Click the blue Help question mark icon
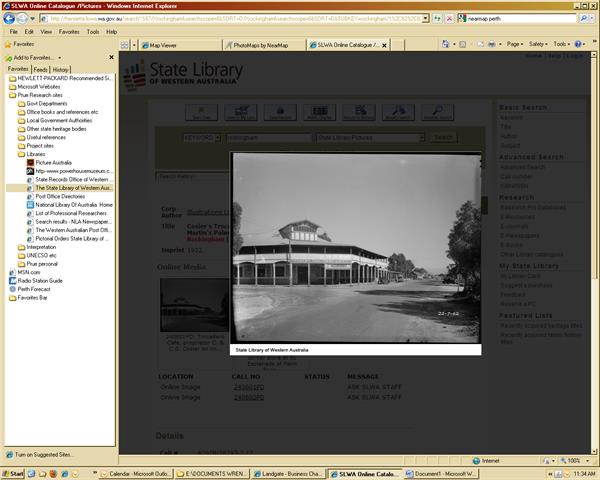 (x=578, y=44)
